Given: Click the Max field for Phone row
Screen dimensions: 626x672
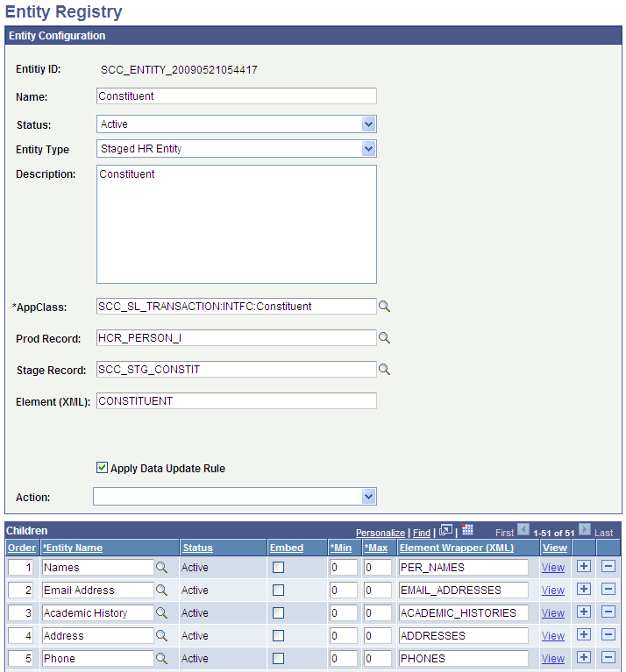Looking at the screenshot, I should (377, 658).
